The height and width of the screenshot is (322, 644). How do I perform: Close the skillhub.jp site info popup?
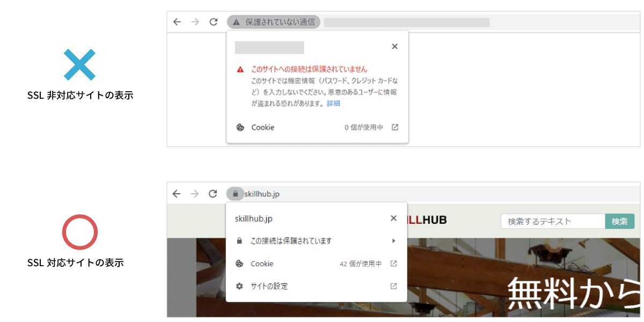[393, 218]
